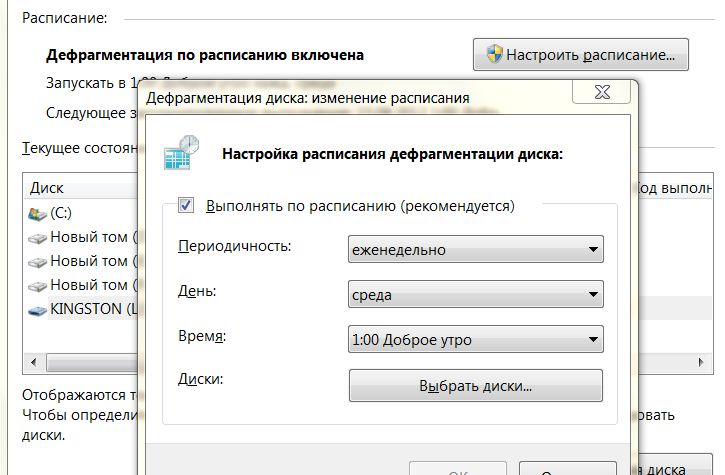Select the (C:) row text
The image size is (725, 475).
point(61,213)
